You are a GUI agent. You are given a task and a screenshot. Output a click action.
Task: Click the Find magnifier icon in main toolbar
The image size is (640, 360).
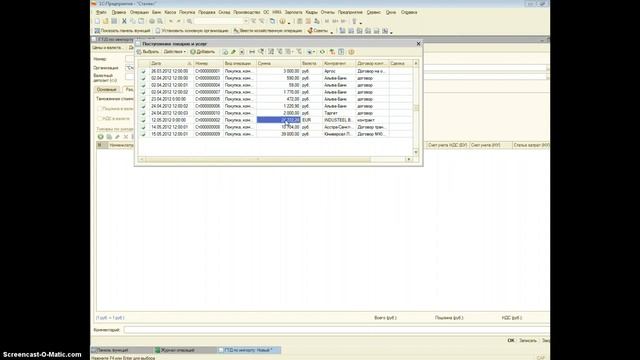coord(190,21)
